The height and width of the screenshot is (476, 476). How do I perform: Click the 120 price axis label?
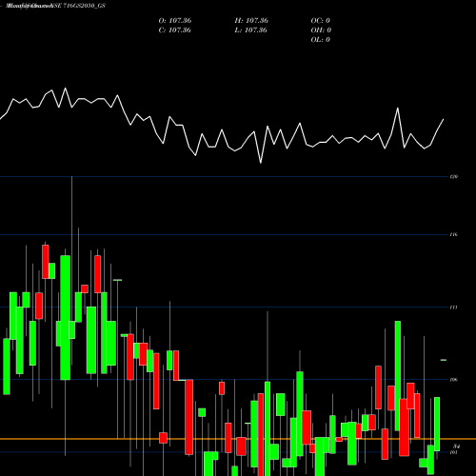pyautogui.click(x=454, y=176)
